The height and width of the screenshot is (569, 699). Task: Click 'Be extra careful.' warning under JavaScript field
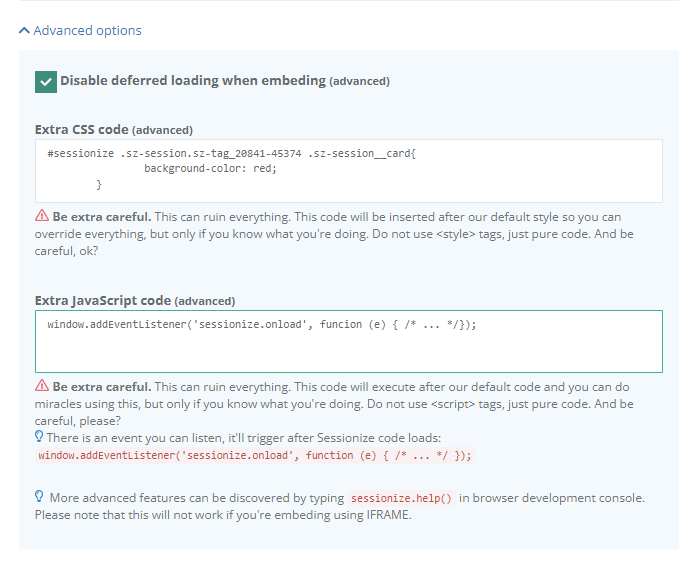pos(102,387)
